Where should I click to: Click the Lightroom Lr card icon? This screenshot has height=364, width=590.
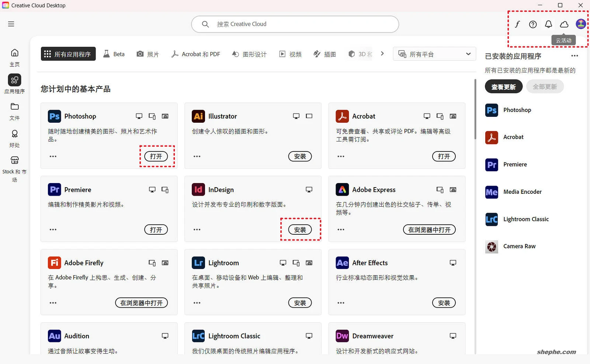(x=198, y=263)
